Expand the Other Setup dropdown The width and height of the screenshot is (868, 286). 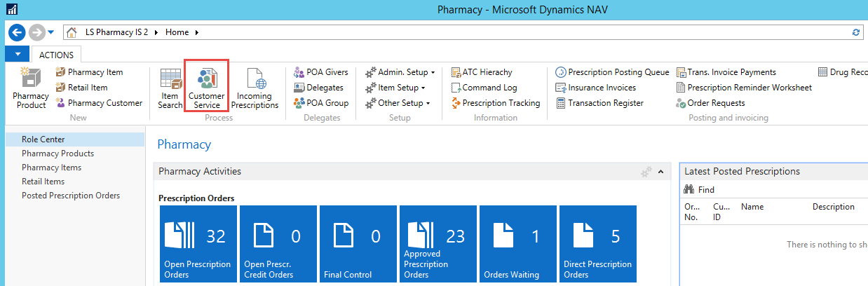(398, 103)
